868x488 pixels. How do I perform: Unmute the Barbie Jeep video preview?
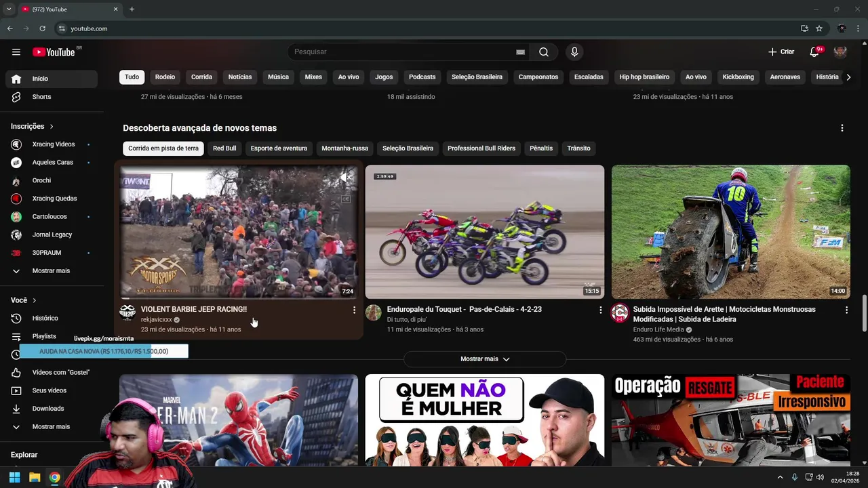(x=346, y=178)
